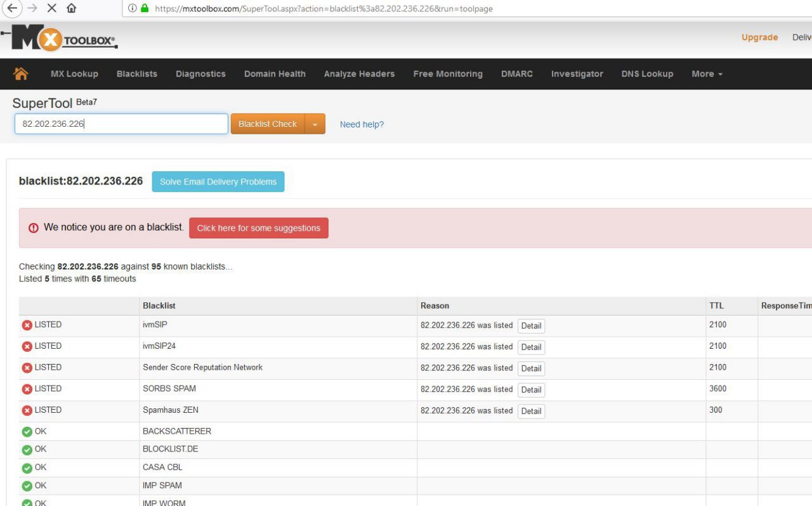
Task: Open Domain Health in the navbar
Action: (275, 74)
